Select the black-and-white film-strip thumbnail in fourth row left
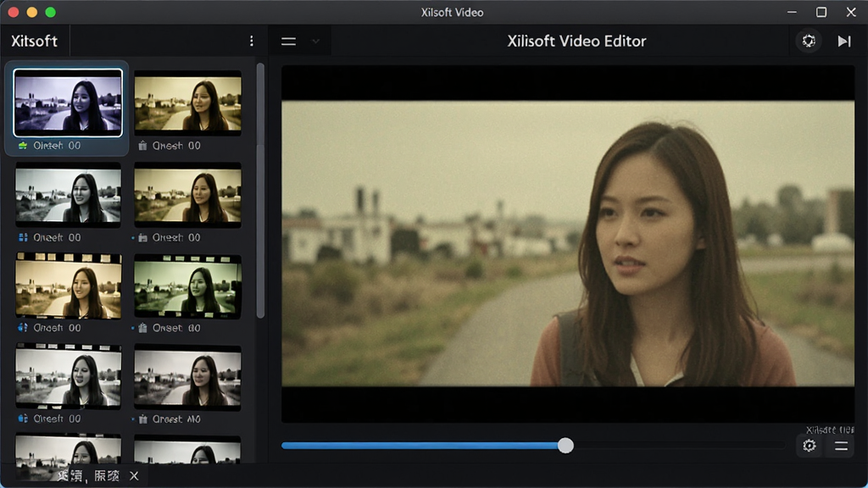Screen dimensions: 868x488 (68, 377)
